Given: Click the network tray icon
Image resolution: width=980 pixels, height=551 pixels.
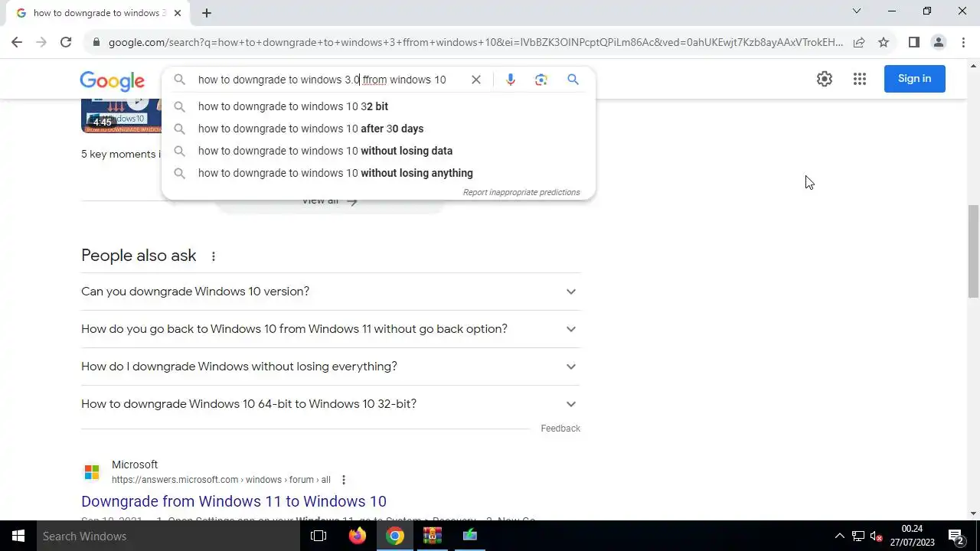Looking at the screenshot, I should coord(858,536).
